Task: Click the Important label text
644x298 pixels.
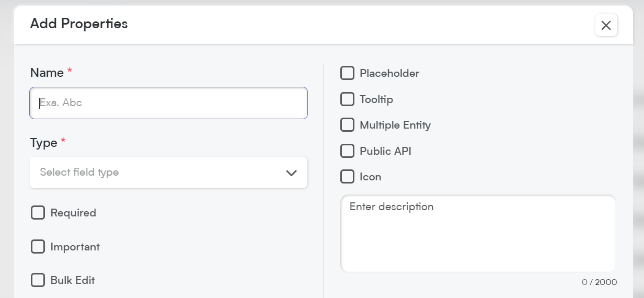Action: coord(75,247)
